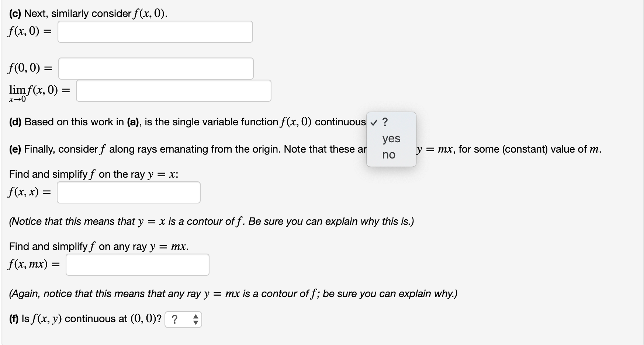Click the italic note about rays y = mx
Image resolution: width=644 pixels, height=345 pixels.
[233, 293]
